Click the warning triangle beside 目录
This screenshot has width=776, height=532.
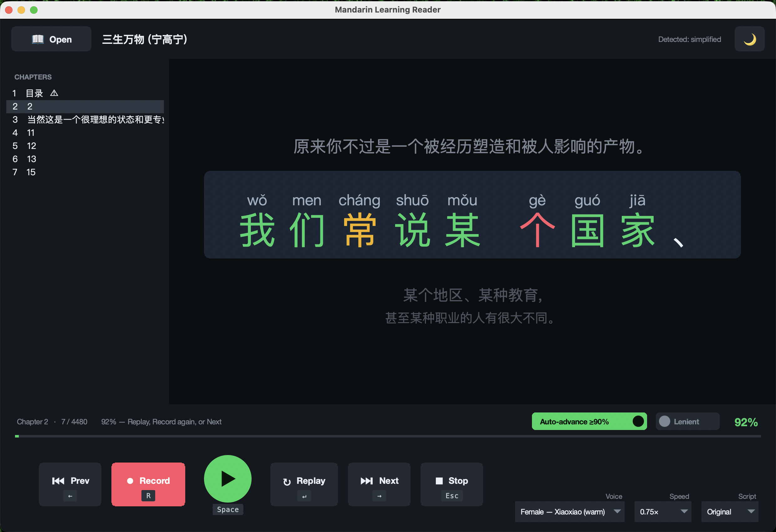[54, 93]
